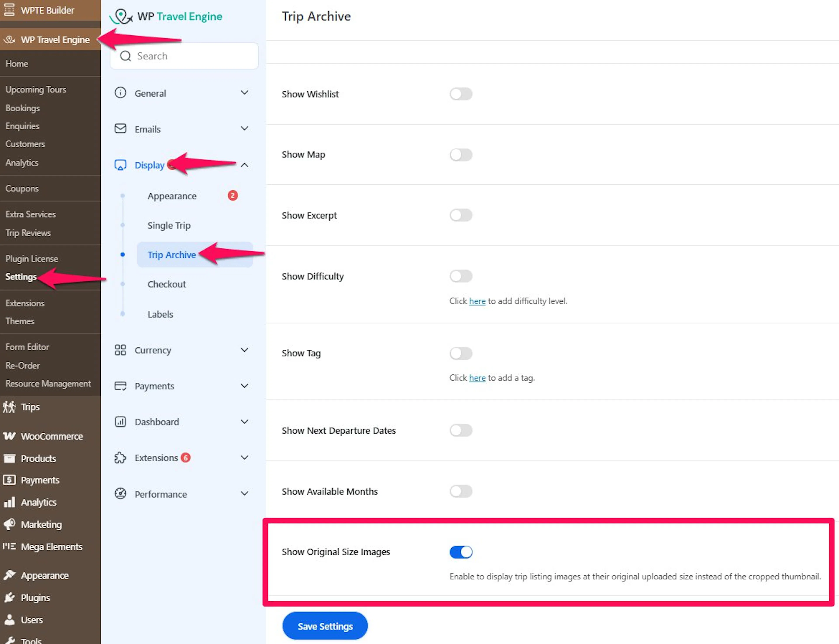Screen dimensions: 839x644
Task: Click the General info circle icon
Action: point(120,93)
